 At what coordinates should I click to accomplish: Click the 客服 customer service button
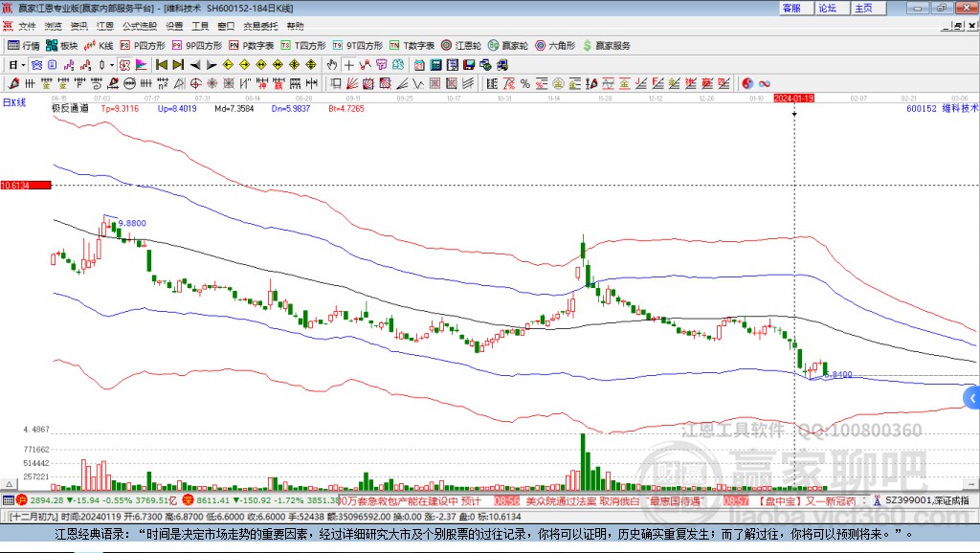(791, 8)
